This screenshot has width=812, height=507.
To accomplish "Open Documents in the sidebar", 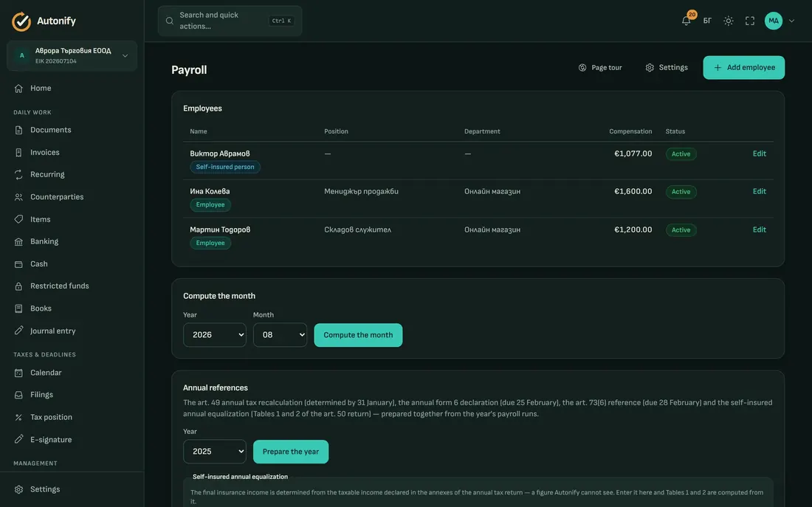I will 51,130.
